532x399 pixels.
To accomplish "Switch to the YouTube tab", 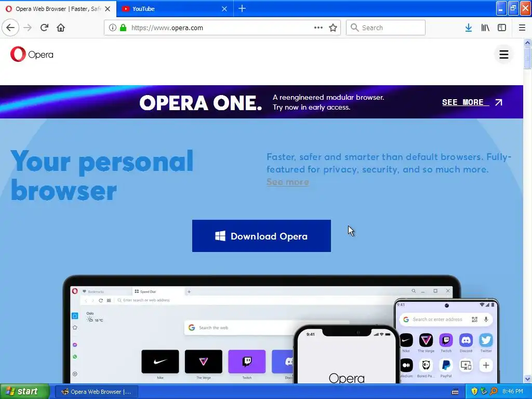I will [x=175, y=9].
